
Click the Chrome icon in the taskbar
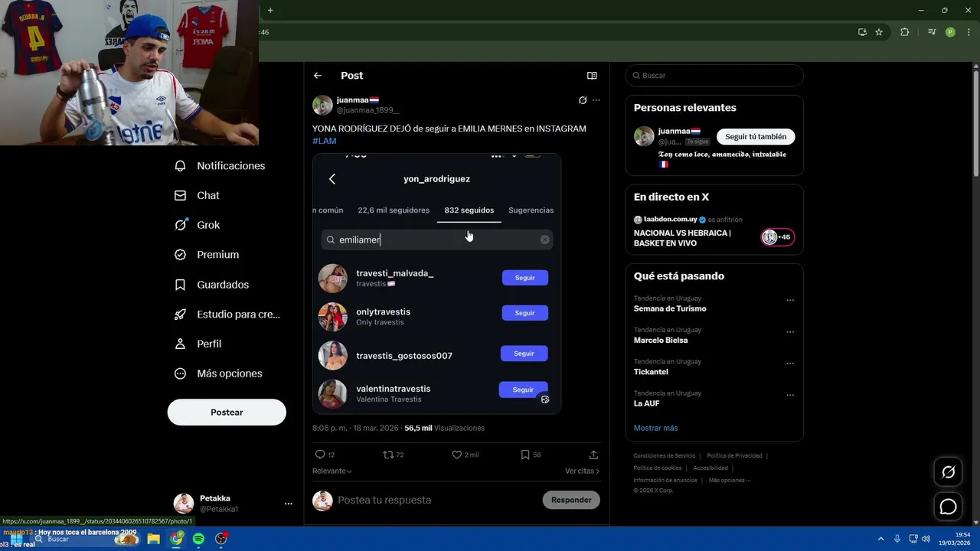[176, 539]
